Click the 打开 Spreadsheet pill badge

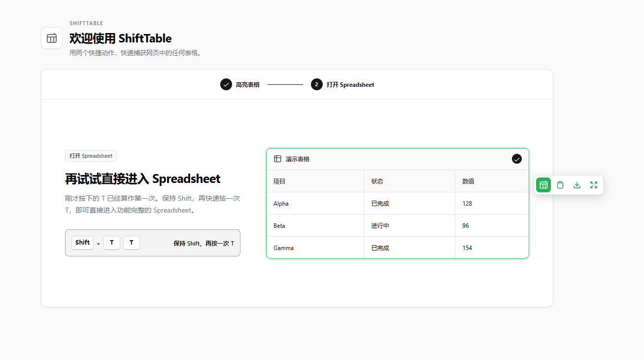pos(91,156)
